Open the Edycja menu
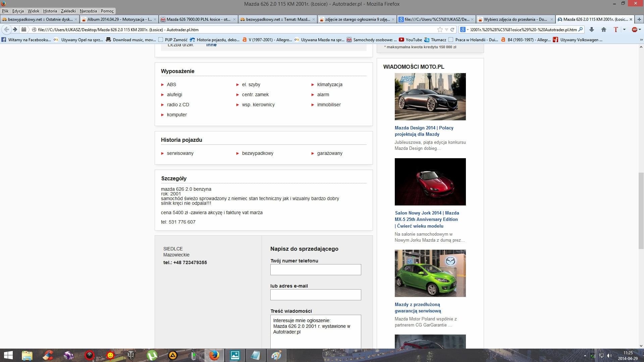Screen dimensions: 644x362 [18, 11]
